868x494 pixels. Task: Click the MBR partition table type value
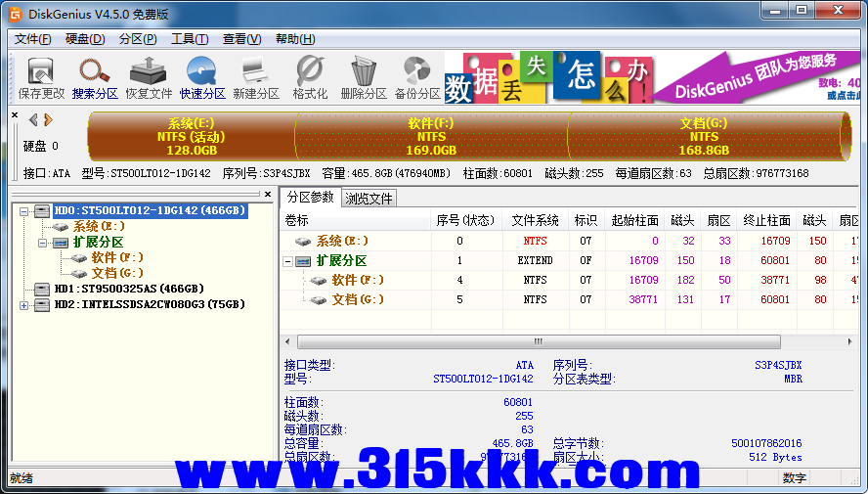pos(793,380)
